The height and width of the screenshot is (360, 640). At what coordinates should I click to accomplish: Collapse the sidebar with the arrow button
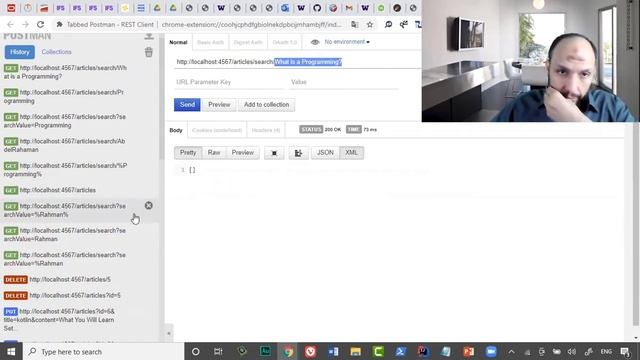coord(169,333)
